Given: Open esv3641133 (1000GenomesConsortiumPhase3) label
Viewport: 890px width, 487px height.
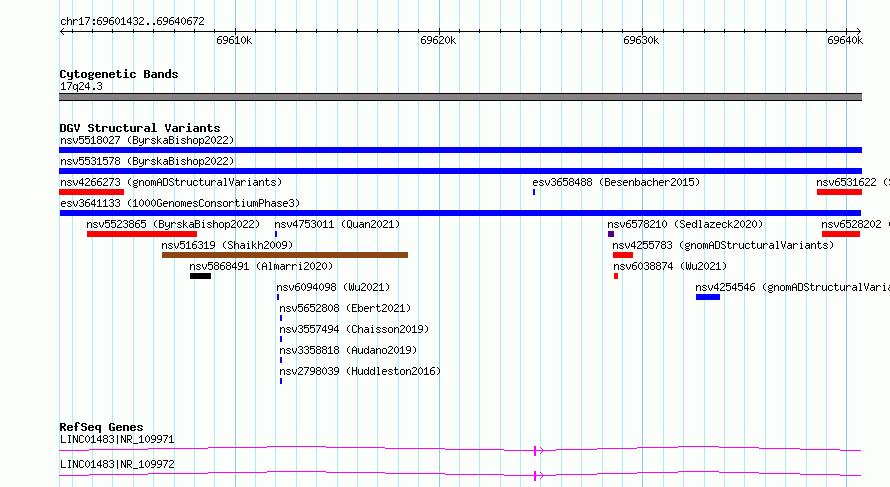Looking at the screenshot, I should coord(180,203).
